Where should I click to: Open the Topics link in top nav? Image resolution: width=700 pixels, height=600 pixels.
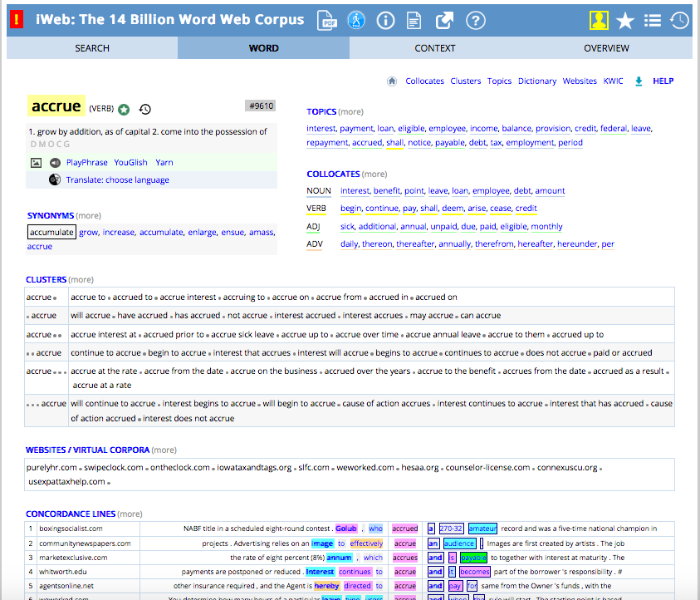point(499,81)
